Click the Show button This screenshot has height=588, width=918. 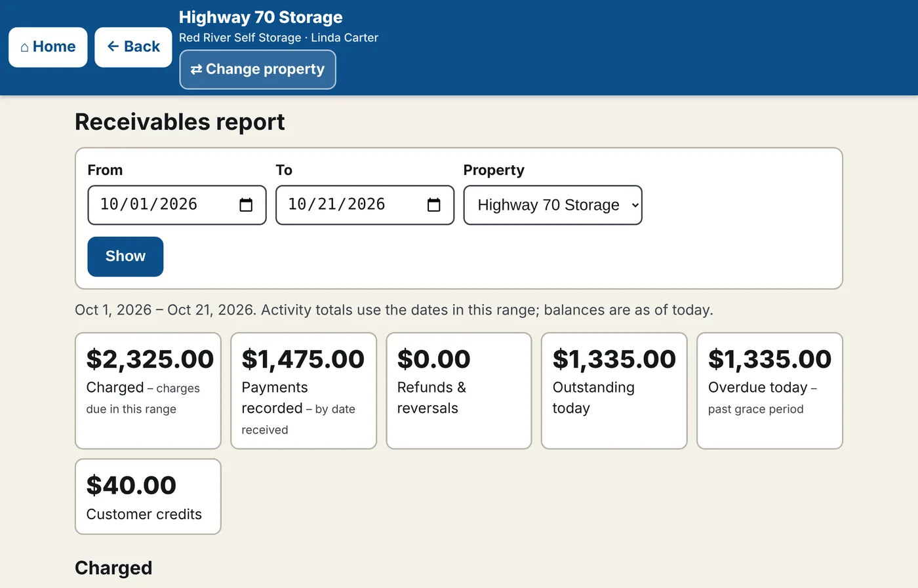tap(125, 256)
